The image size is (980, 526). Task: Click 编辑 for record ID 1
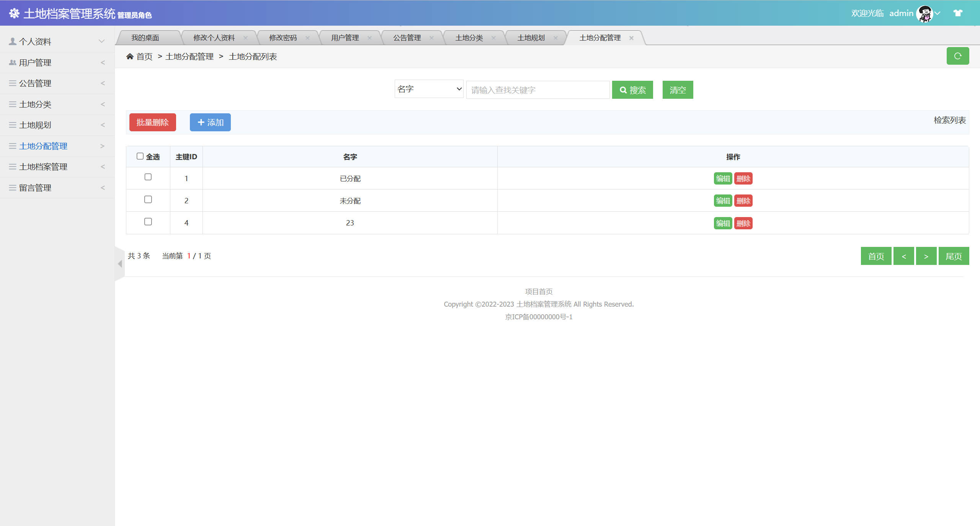coord(722,178)
